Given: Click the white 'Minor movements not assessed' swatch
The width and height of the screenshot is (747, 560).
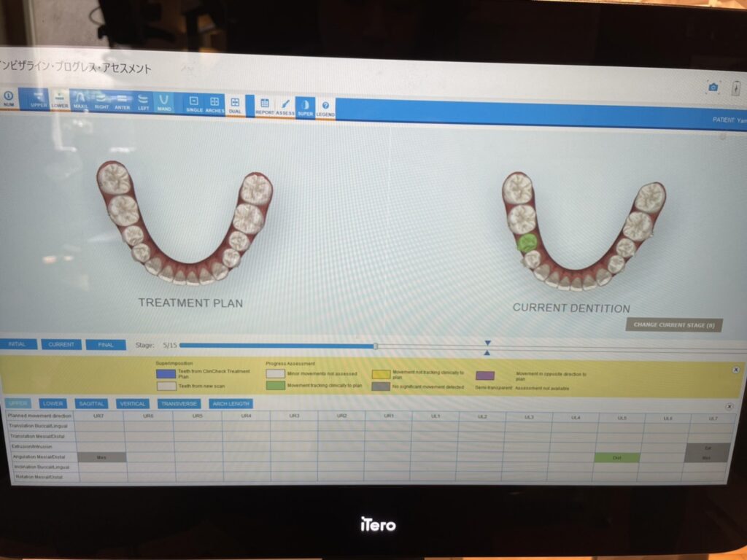Looking at the screenshot, I should point(275,374).
